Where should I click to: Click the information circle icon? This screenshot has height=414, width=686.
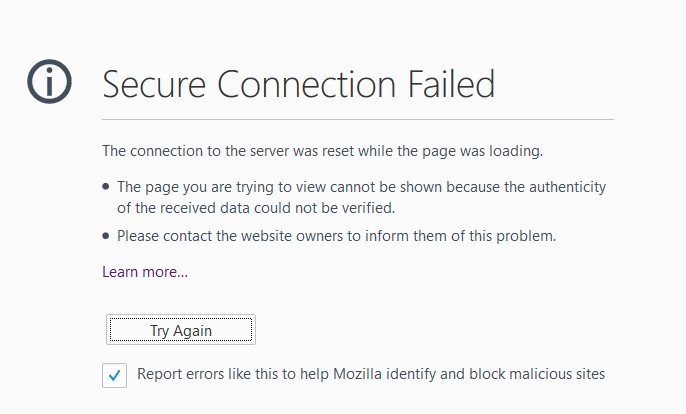point(51,82)
